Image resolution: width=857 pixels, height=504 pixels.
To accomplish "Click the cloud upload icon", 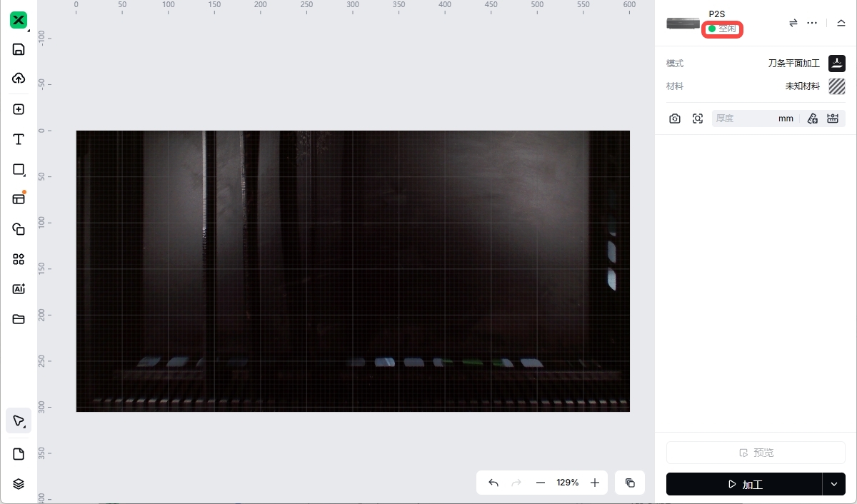I will coord(19,79).
